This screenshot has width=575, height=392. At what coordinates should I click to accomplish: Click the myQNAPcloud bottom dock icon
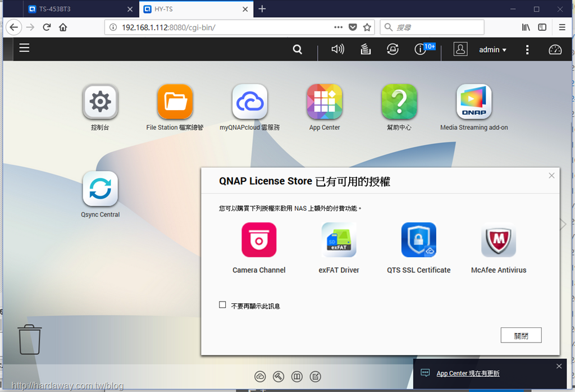(260, 377)
